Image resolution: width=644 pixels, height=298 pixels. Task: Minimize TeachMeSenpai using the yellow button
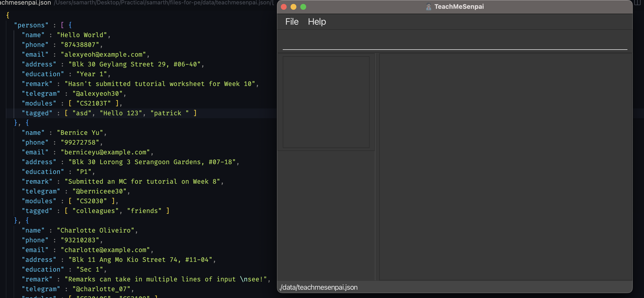pyautogui.click(x=293, y=7)
